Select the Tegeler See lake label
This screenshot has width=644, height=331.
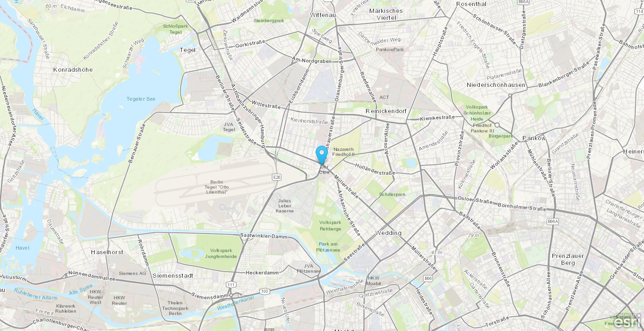point(141,99)
